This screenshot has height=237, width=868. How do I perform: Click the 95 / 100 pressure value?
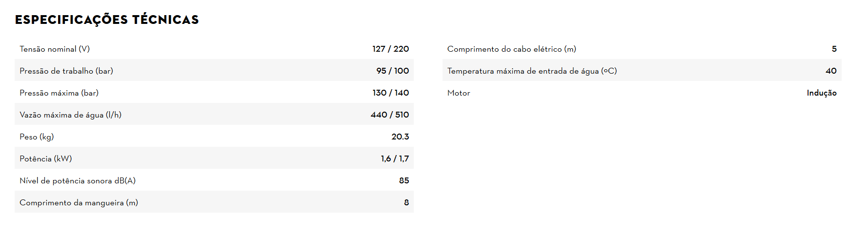coord(392,71)
